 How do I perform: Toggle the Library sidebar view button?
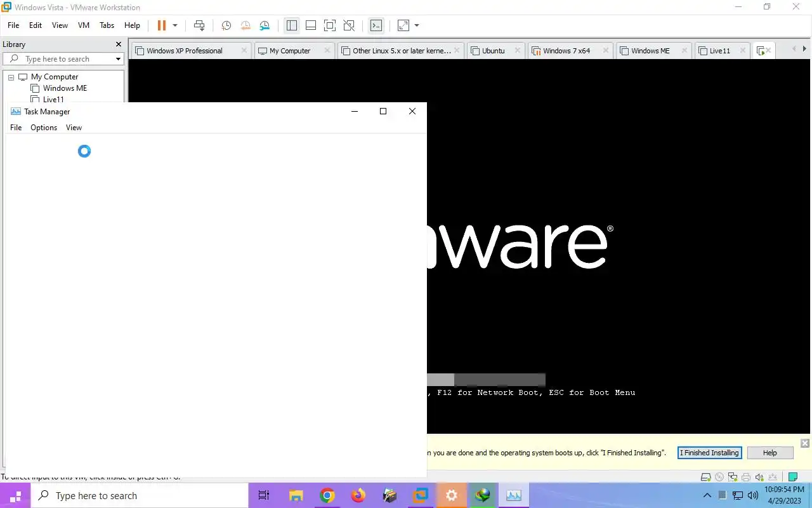292,25
